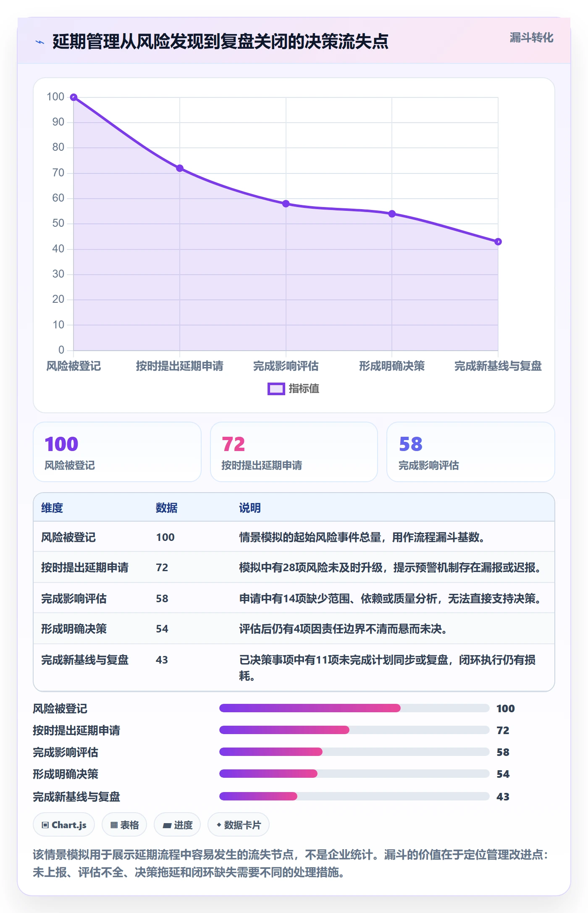
Task: Click the grid icon in 表格 tag
Action: [114, 825]
